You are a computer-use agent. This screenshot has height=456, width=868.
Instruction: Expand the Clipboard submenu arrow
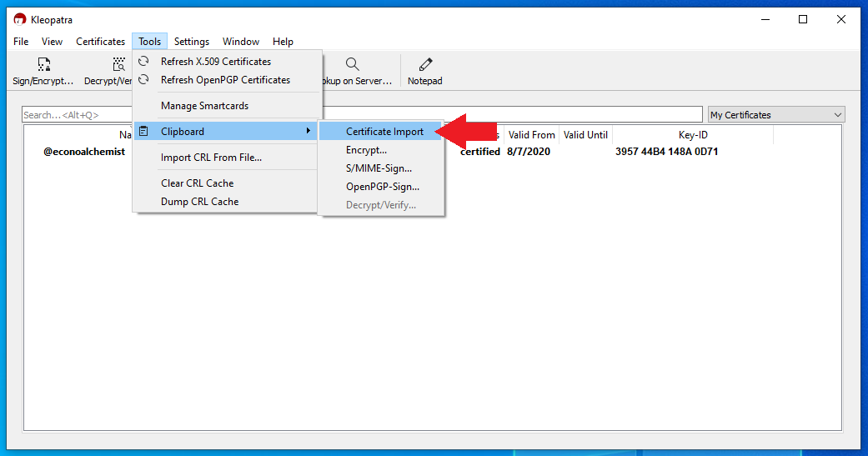pos(309,131)
